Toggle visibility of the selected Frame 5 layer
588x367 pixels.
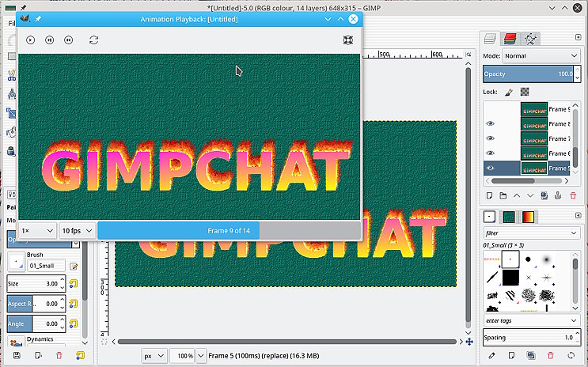click(x=490, y=168)
